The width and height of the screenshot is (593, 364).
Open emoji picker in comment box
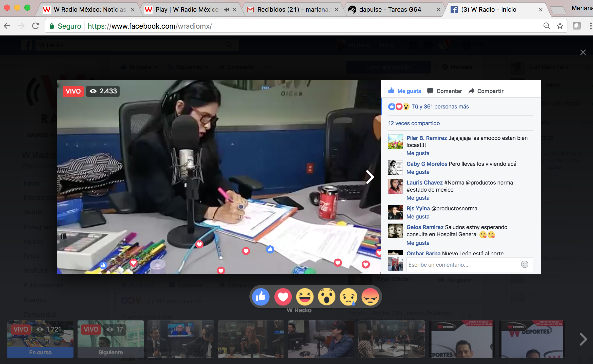(524, 264)
